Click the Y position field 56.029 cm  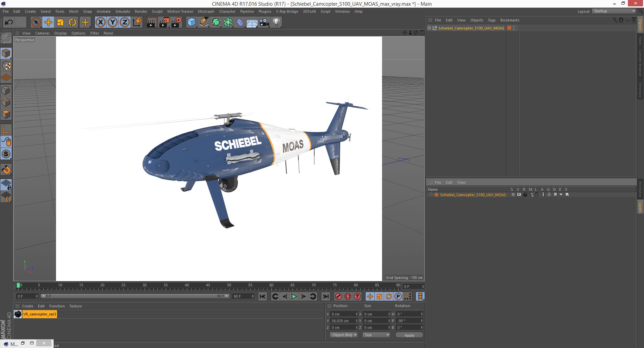(344, 321)
